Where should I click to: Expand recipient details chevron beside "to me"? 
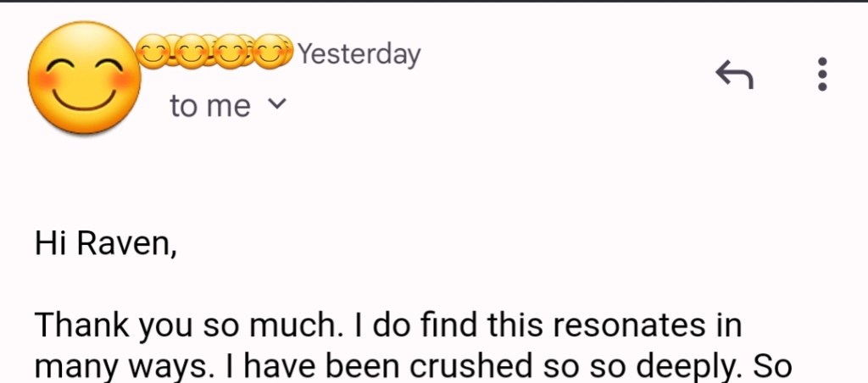pos(277,105)
